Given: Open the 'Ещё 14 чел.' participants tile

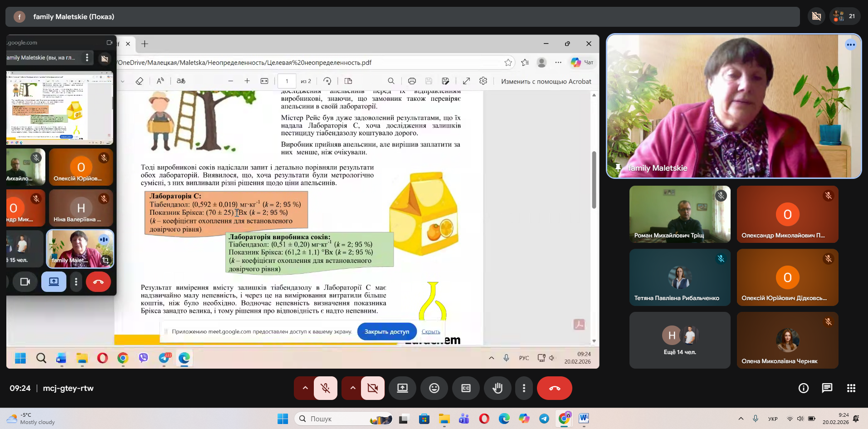Looking at the screenshot, I should [679, 340].
